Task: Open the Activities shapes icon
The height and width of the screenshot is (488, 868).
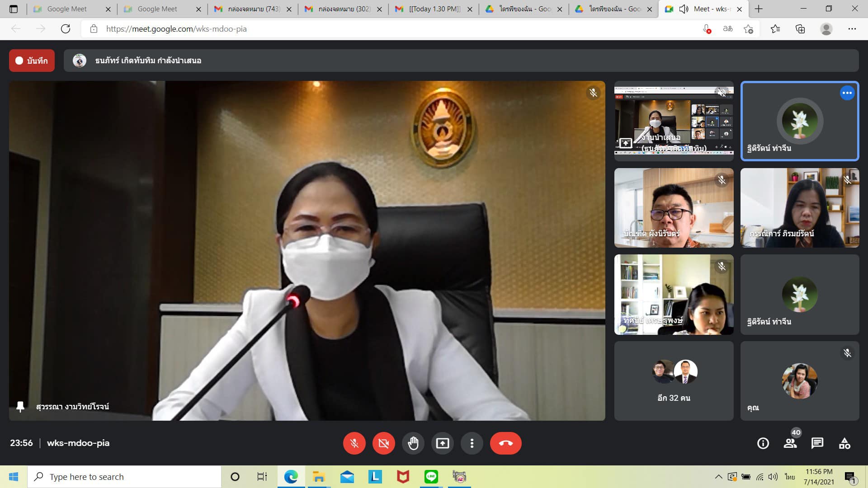Action: pyautogui.click(x=844, y=443)
